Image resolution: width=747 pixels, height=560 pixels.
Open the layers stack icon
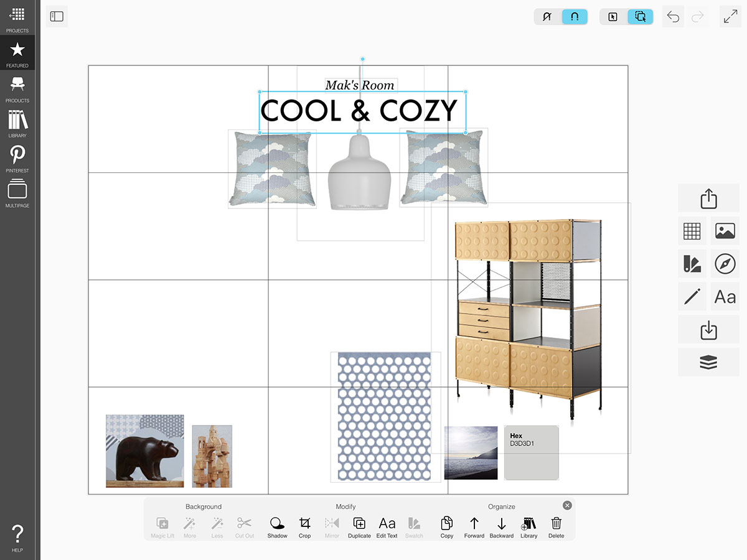[x=708, y=362]
